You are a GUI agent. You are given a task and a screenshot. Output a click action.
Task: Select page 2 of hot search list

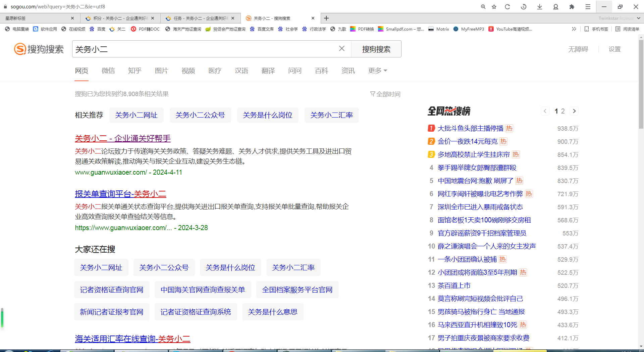pyautogui.click(x=563, y=111)
